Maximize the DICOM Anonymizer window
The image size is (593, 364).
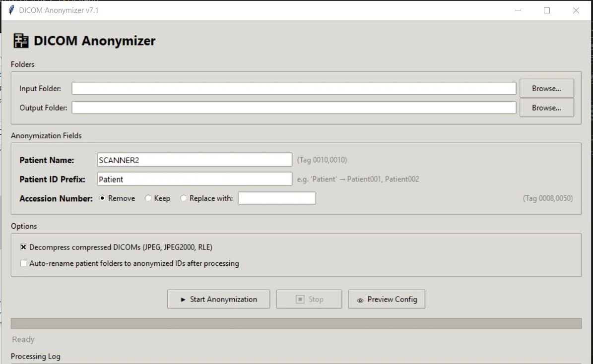point(547,10)
